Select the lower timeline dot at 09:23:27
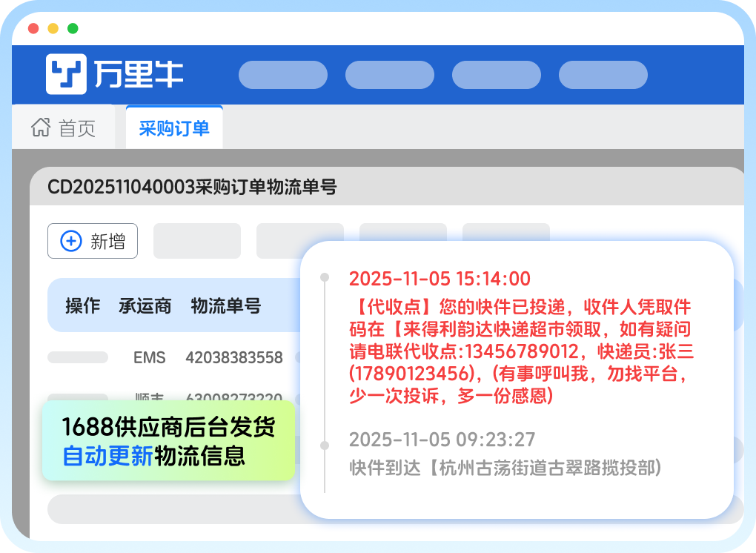756x553 pixels. [x=324, y=446]
